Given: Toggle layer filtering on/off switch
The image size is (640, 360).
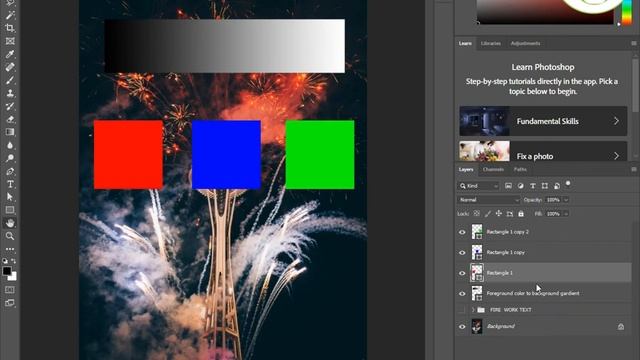Looking at the screenshot, I should pyautogui.click(x=568, y=184).
